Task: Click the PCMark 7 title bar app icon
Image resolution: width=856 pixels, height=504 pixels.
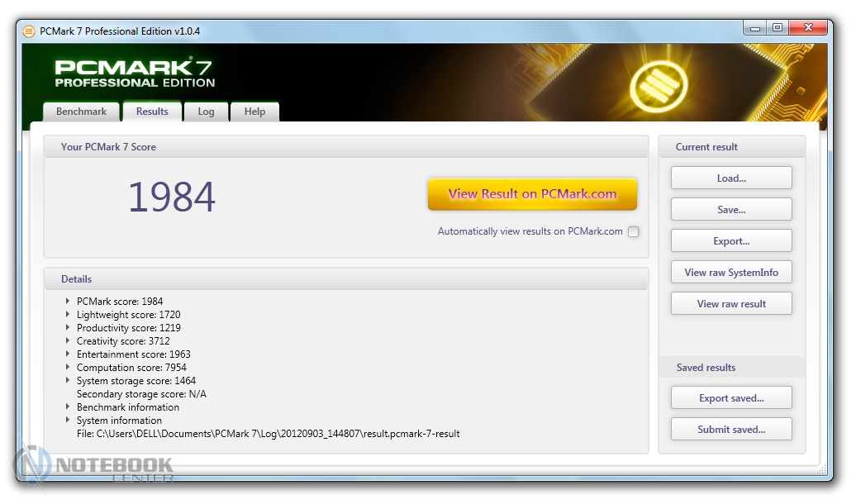Action: click(x=29, y=31)
